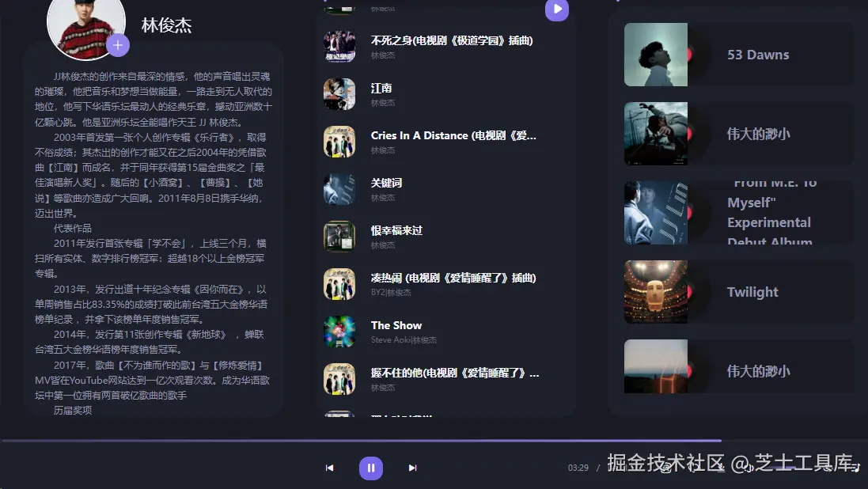Screen dimensions: 868x489
Task: Open the 伟大的渺小 album
Action: pyautogui.click(x=655, y=133)
